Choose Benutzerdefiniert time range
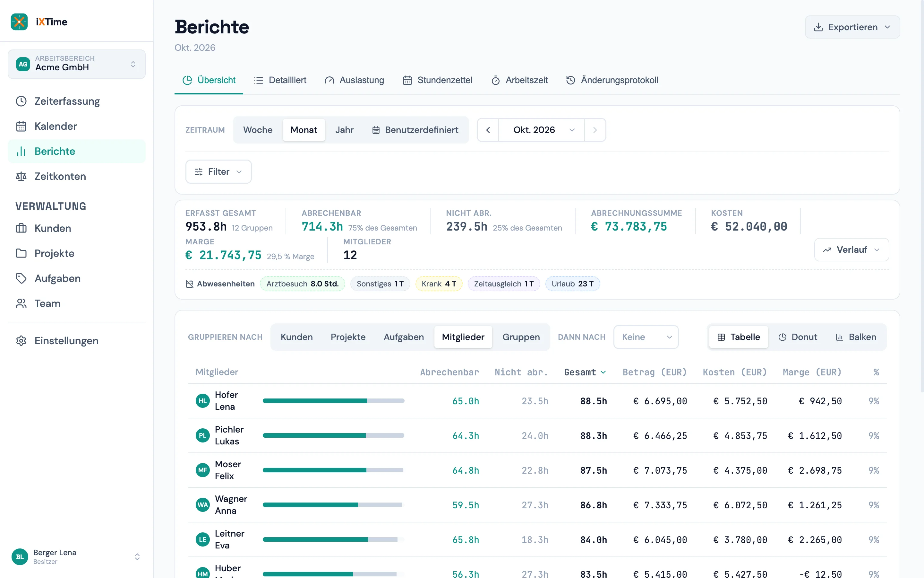The width and height of the screenshot is (924, 578). (x=415, y=130)
